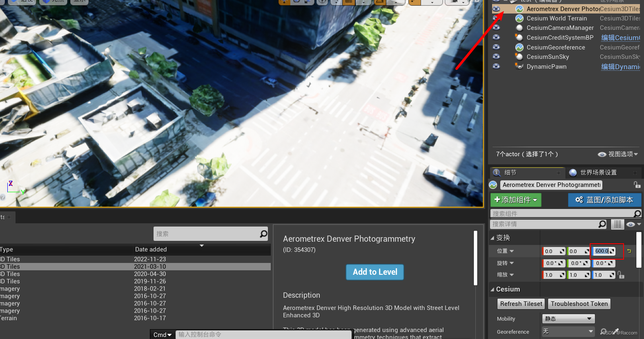Image resolution: width=644 pixels, height=339 pixels.
Task: Click the 位置 Z field showing 600.0
Action: point(604,251)
